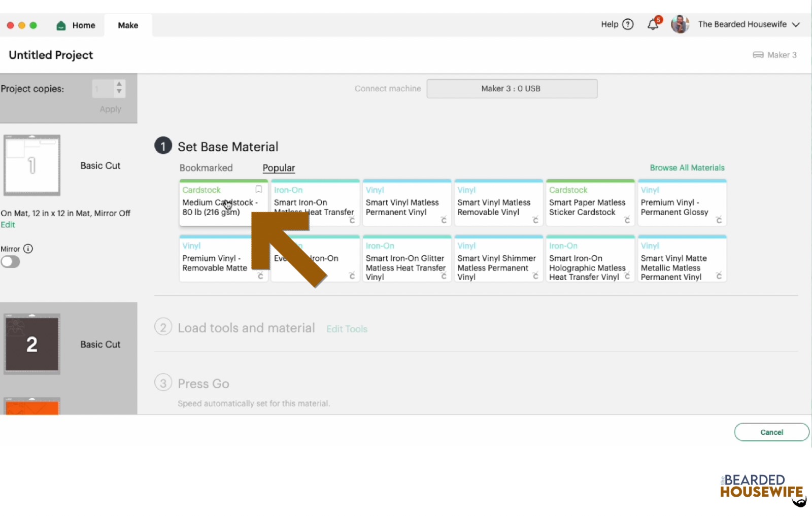Expand the account dropdown chevron

pyautogui.click(x=796, y=24)
